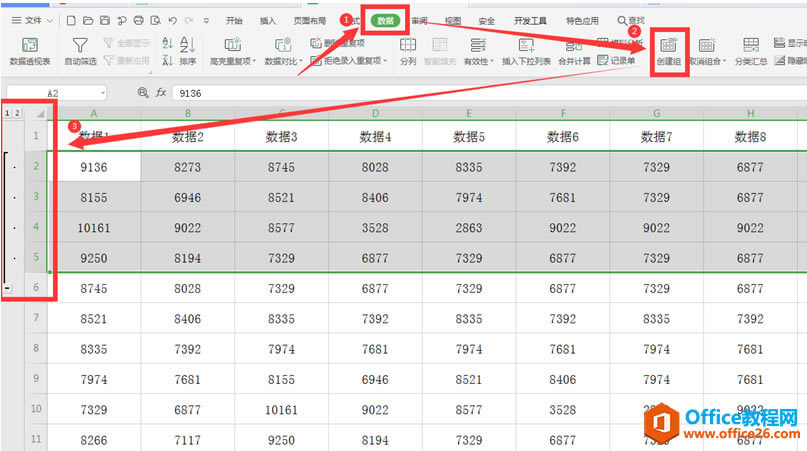Screen dimensions: 807x451
Task: Click the zoom magnifier beside formula bar
Action: 143,93
